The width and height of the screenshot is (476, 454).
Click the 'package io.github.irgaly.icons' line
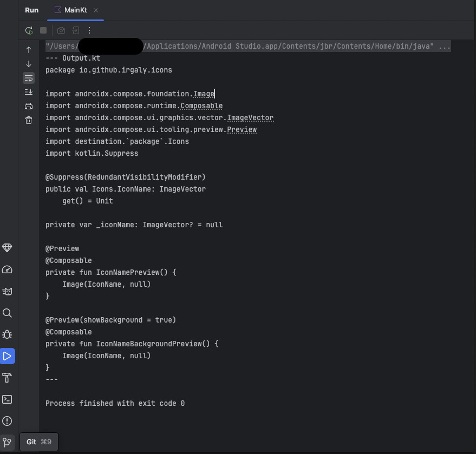(x=109, y=70)
